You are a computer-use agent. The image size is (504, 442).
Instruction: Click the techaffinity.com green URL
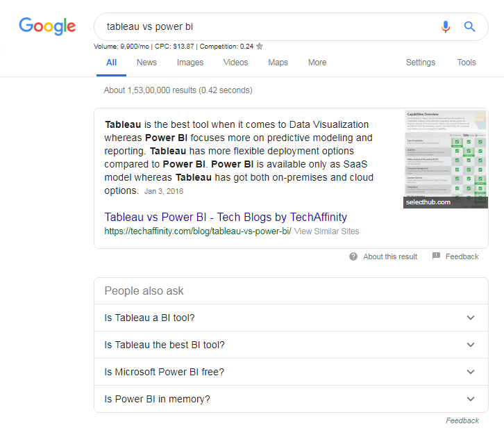click(198, 231)
